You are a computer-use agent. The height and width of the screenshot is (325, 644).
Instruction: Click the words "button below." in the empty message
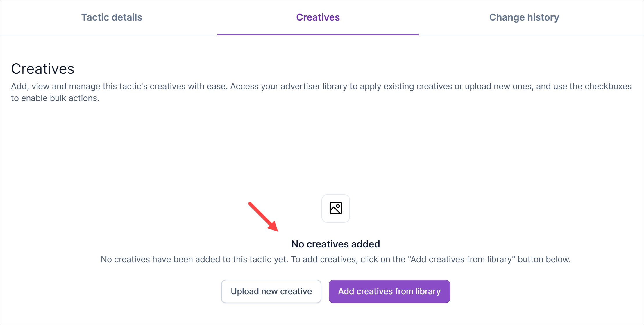544,259
